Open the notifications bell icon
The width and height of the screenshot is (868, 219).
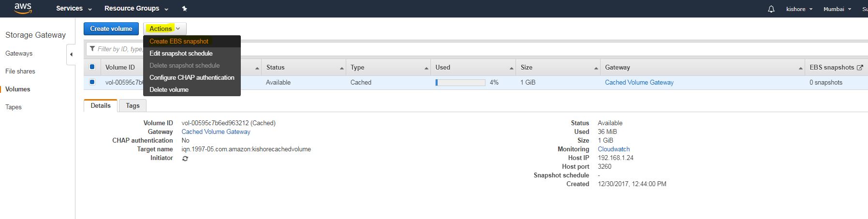point(771,9)
